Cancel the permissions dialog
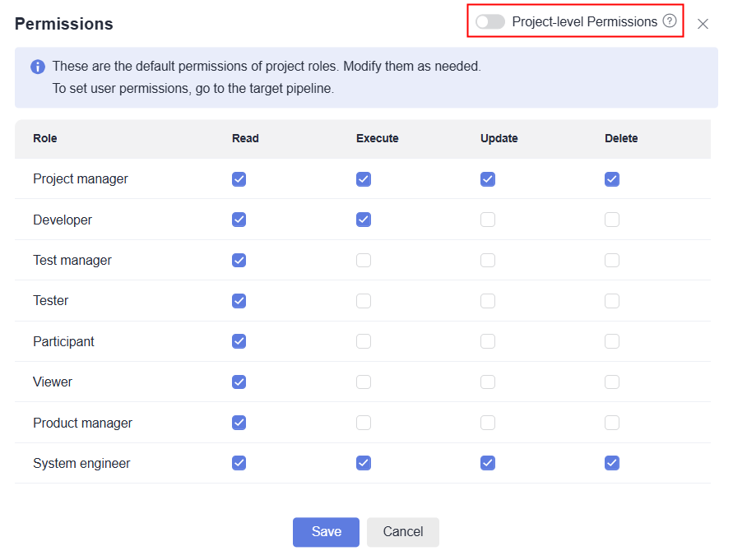The image size is (733, 560). pos(403,532)
